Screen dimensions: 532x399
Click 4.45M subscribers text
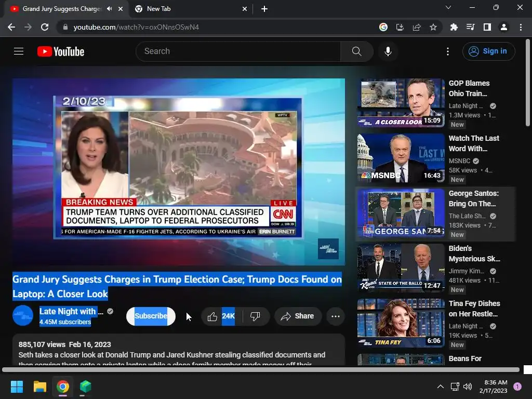(x=65, y=322)
